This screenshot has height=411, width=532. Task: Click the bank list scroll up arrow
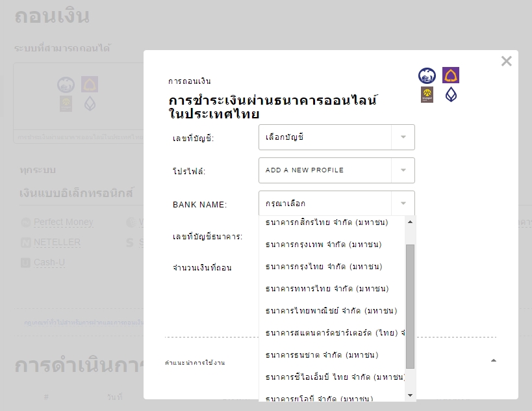tap(410, 222)
